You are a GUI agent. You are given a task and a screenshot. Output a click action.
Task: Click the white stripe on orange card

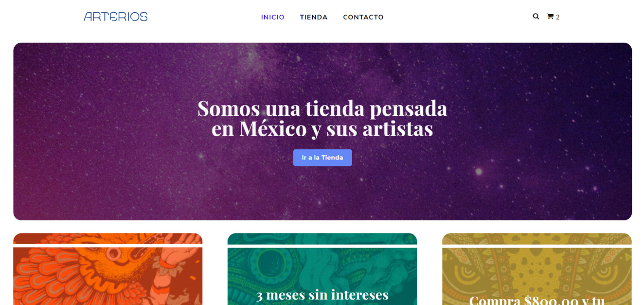108,246
